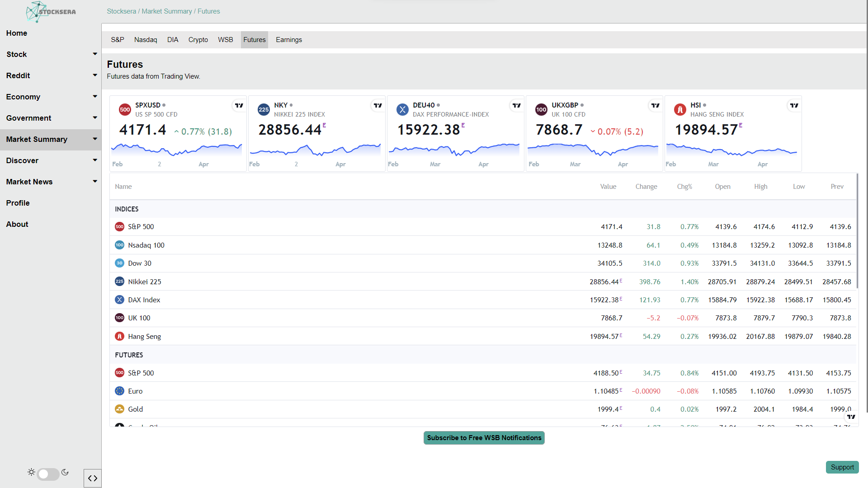Click the Euro futures flag icon
Screen dimensions: 868x488
(x=119, y=391)
